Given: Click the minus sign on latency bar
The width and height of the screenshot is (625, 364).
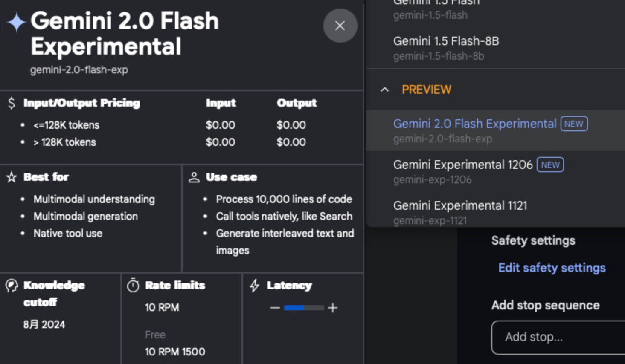Looking at the screenshot, I should coord(275,308).
